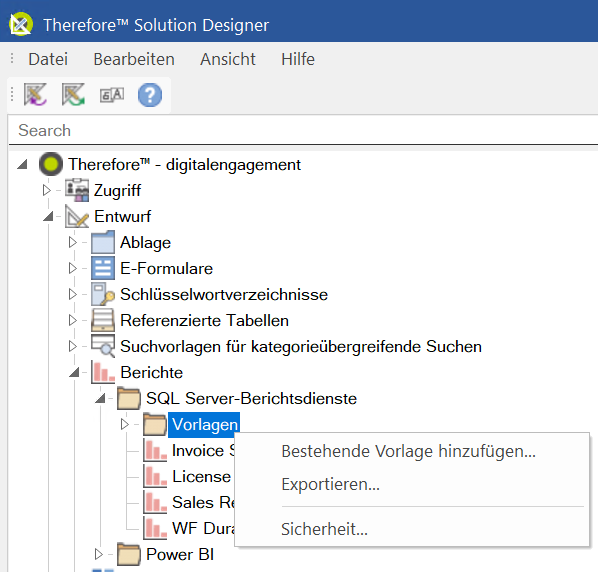
Task: Expand the E-Formulare node
Action: (x=72, y=268)
